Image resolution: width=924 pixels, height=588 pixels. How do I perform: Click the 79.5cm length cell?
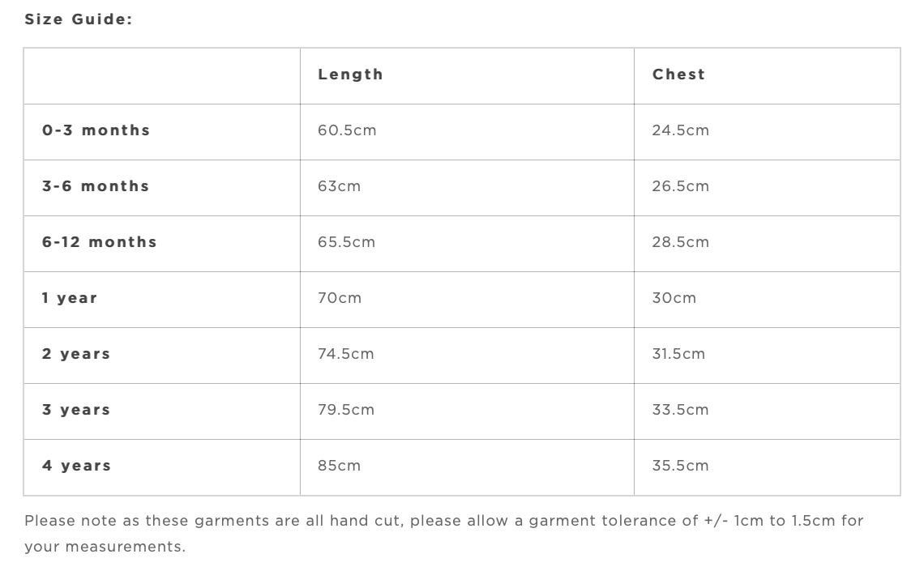[x=346, y=410]
